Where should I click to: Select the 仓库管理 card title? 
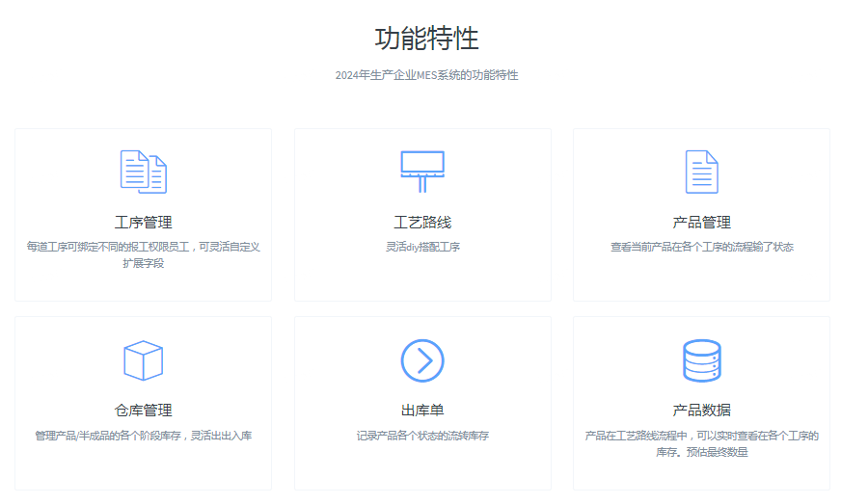(143, 411)
